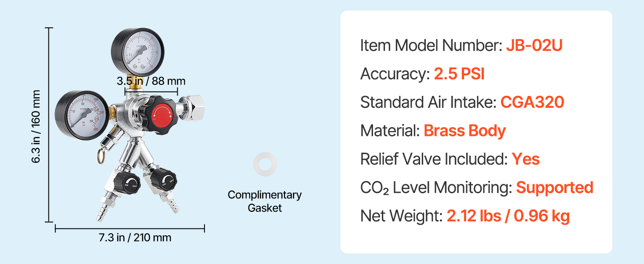
Task: Click the 2.5 PSI accuracy value
Action: 459,74
